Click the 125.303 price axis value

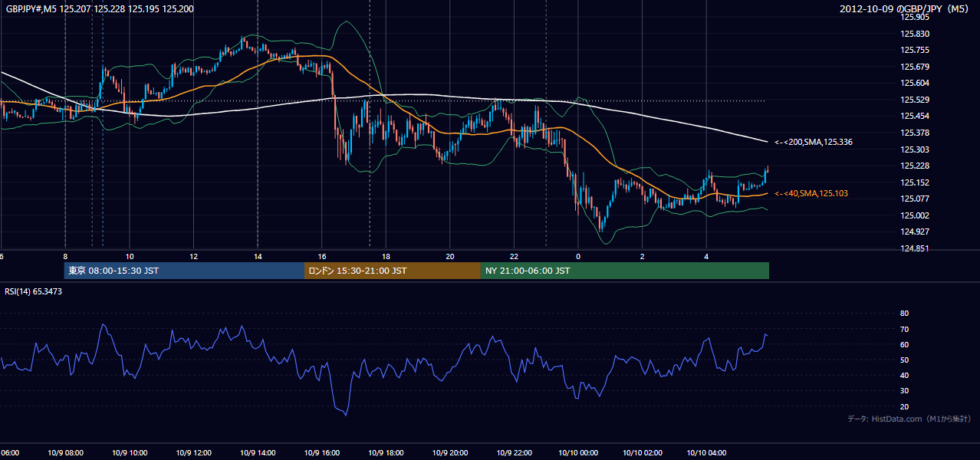click(x=914, y=149)
